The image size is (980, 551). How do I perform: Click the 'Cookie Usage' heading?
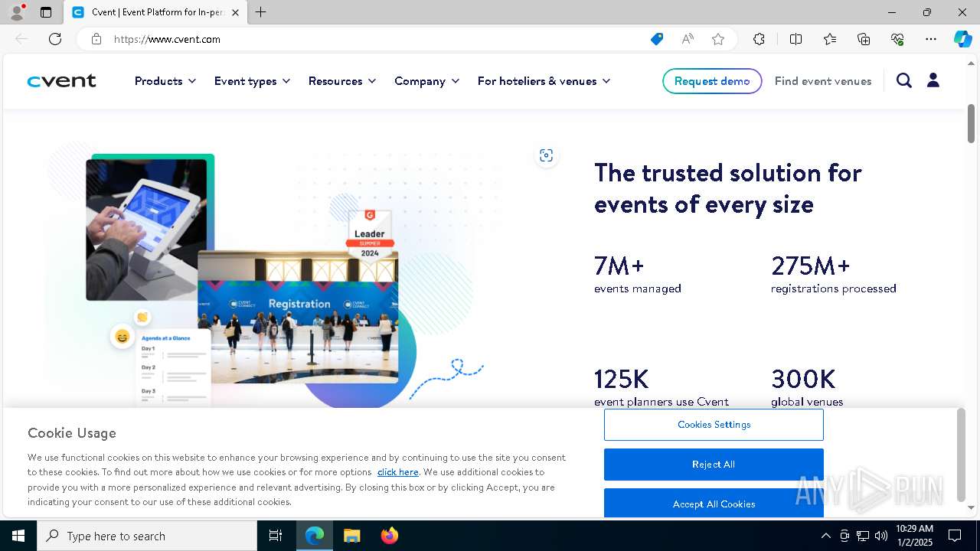[72, 433]
